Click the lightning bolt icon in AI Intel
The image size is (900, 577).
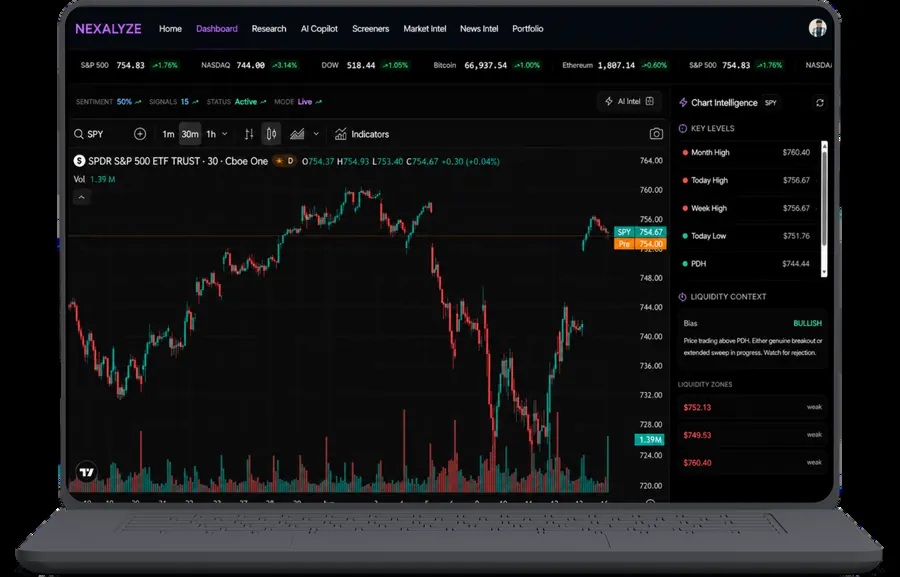608,102
